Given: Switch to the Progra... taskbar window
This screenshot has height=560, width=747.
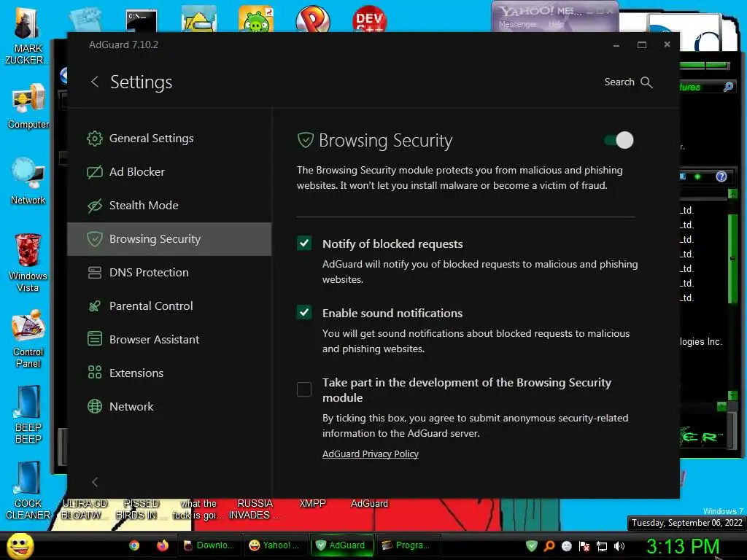Looking at the screenshot, I should pyautogui.click(x=409, y=545).
